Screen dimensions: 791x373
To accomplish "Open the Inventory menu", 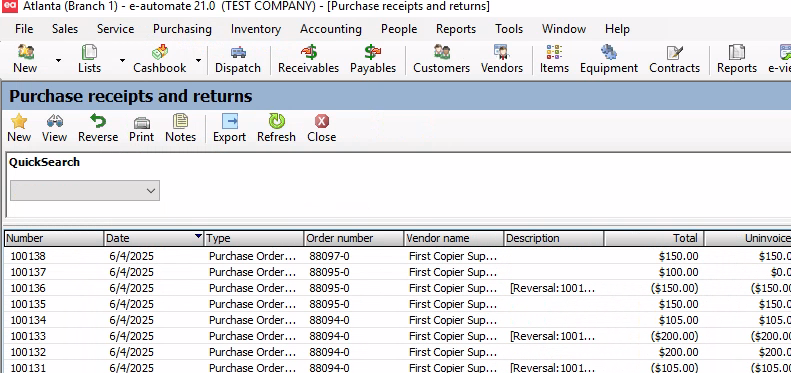I will click(x=255, y=29).
